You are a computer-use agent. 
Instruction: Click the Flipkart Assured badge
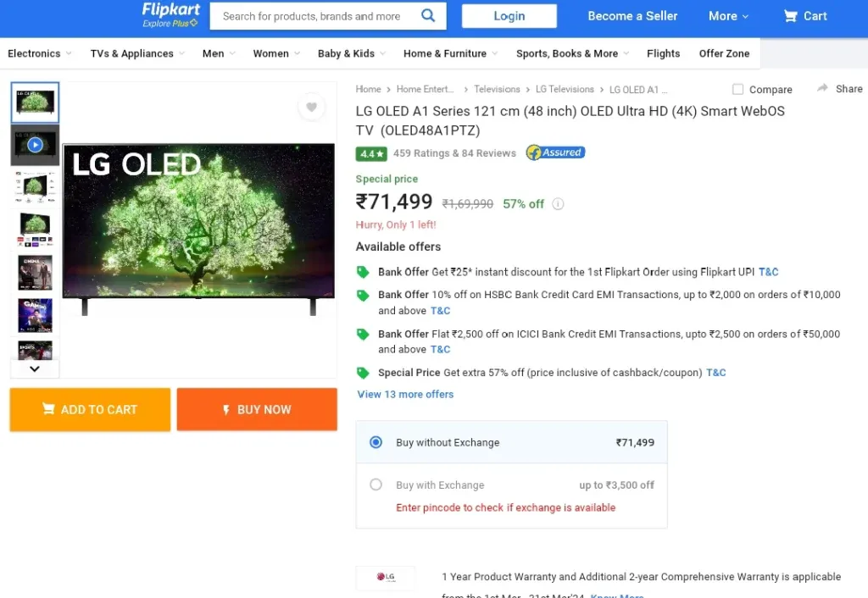tap(555, 152)
